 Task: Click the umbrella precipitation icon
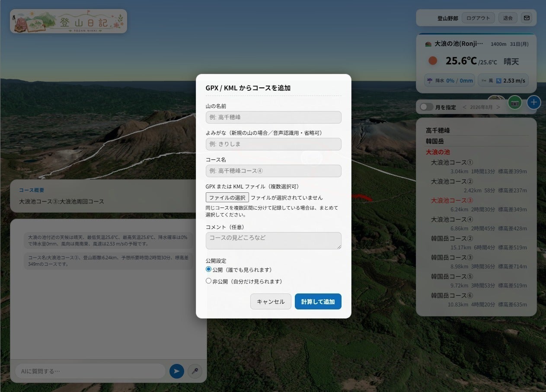point(429,80)
